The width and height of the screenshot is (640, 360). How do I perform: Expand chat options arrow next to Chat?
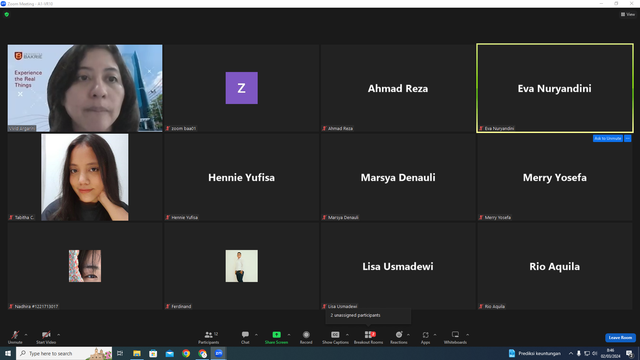[x=256, y=335]
